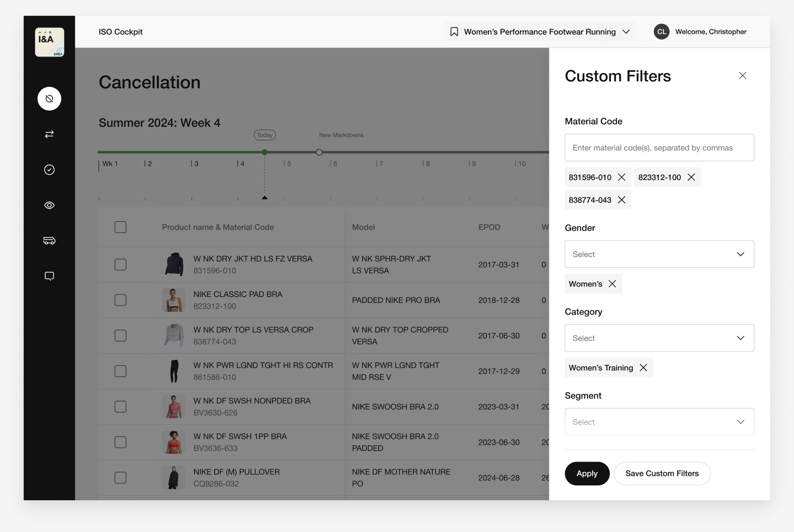The height and width of the screenshot is (532, 794).
Task: Check the W NK DRY TOP LS VERSA CROP row
Action: (121, 336)
